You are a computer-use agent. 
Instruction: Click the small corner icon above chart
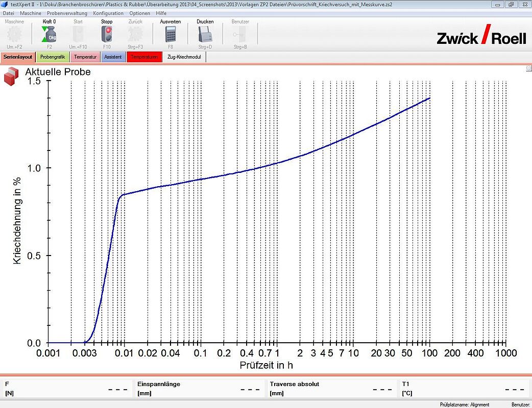[528, 68]
